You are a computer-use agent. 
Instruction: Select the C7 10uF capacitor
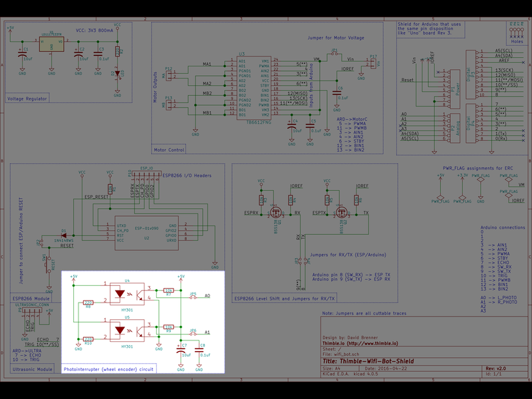(181, 350)
